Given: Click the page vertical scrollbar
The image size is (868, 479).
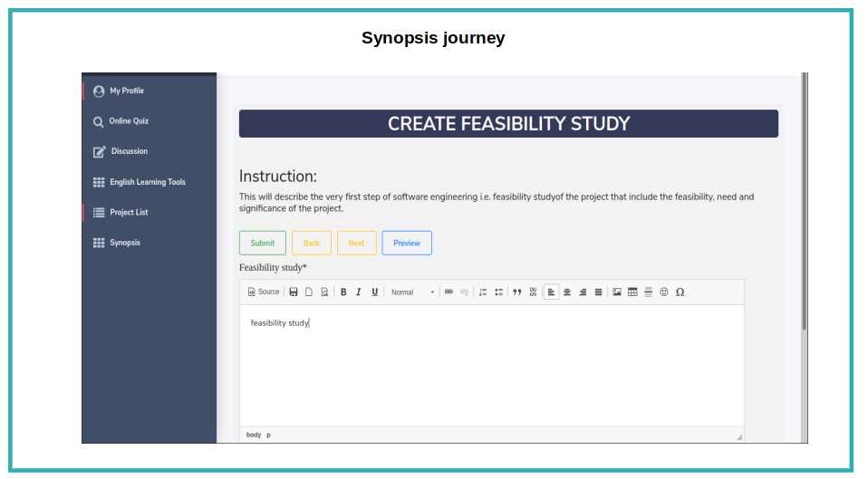Looking at the screenshot, I should point(805,202).
